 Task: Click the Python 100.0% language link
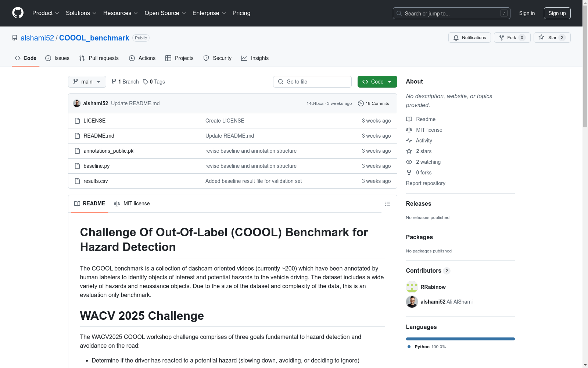tap(426, 347)
